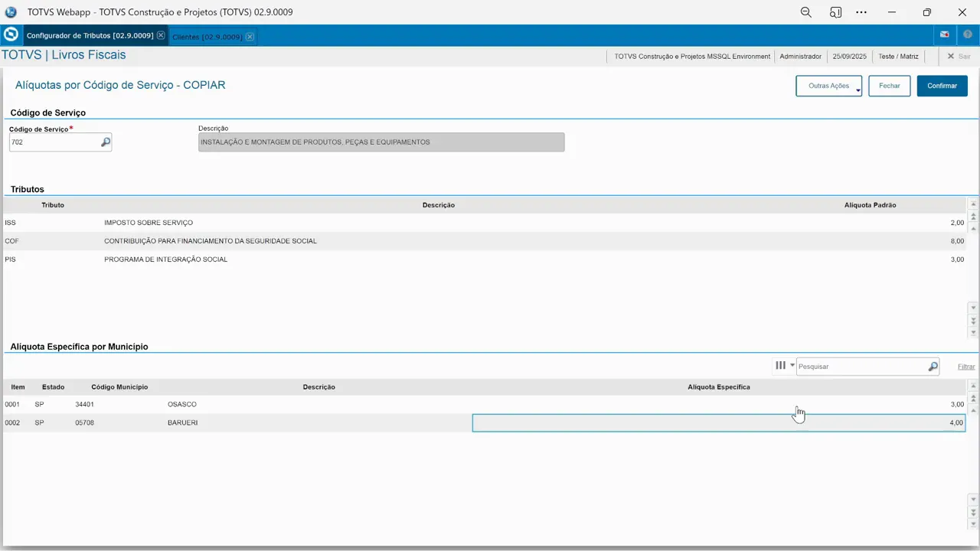Viewport: 980px width, 551px height.
Task: Close the Configurador de Tributos tab
Action: (x=161, y=36)
